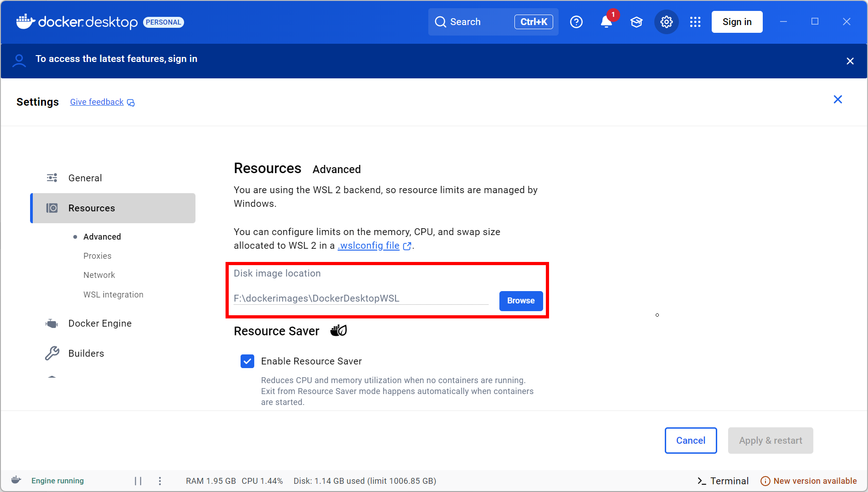The image size is (868, 492).
Task: Click the Resource Saver leaf whale icon
Action: point(339,330)
